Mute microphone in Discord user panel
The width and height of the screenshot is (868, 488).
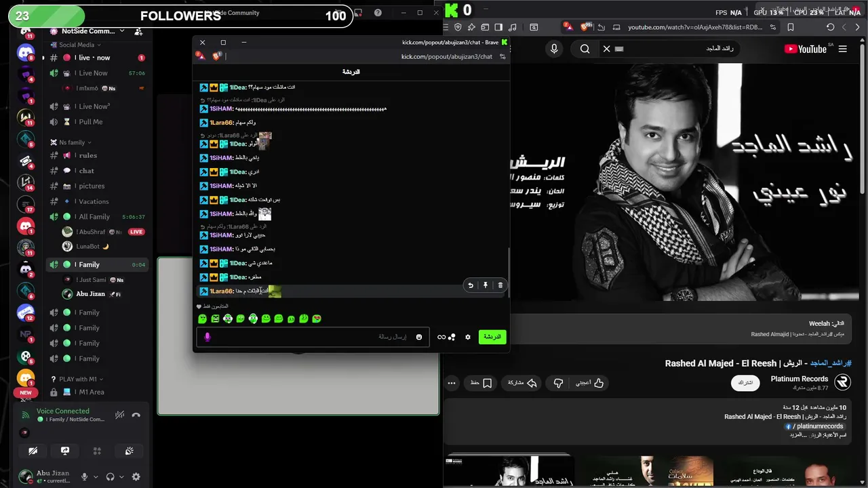coord(85,476)
